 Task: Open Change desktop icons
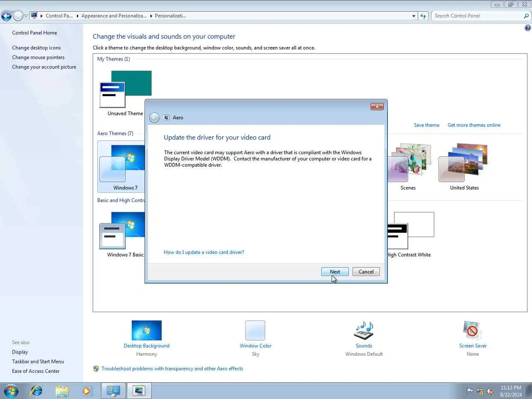click(x=36, y=48)
